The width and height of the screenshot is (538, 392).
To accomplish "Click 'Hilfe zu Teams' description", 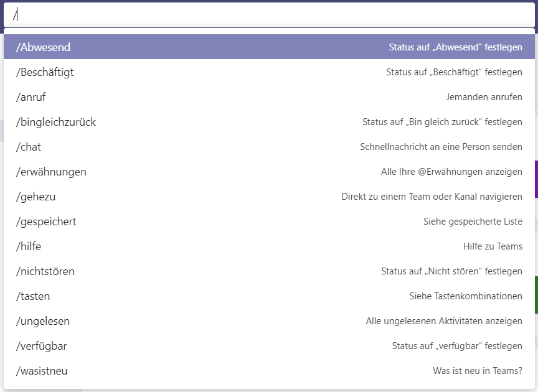I will coord(493,246).
